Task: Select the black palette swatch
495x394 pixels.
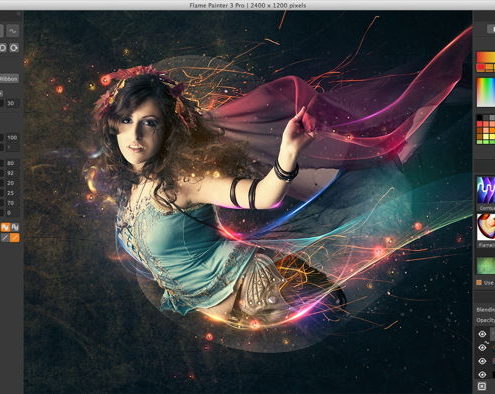Action: tap(480, 118)
